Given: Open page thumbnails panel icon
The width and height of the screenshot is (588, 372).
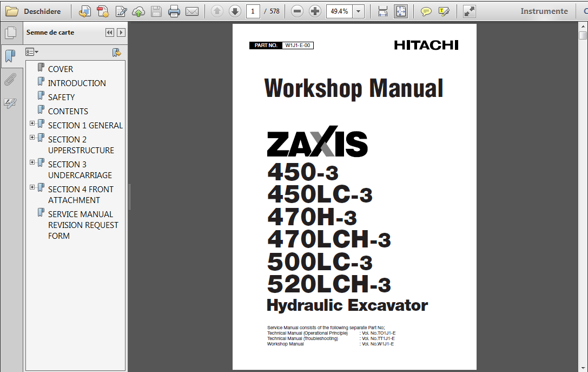Looking at the screenshot, I should 10,32.
